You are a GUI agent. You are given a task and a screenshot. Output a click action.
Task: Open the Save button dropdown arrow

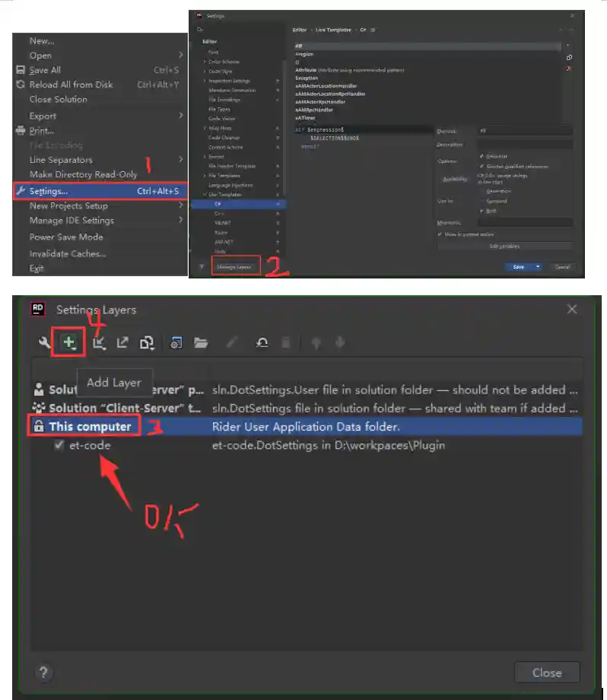[x=538, y=266]
